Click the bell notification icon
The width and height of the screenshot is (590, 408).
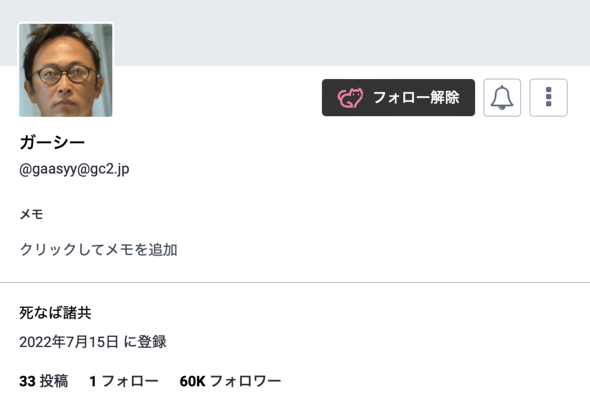[502, 97]
